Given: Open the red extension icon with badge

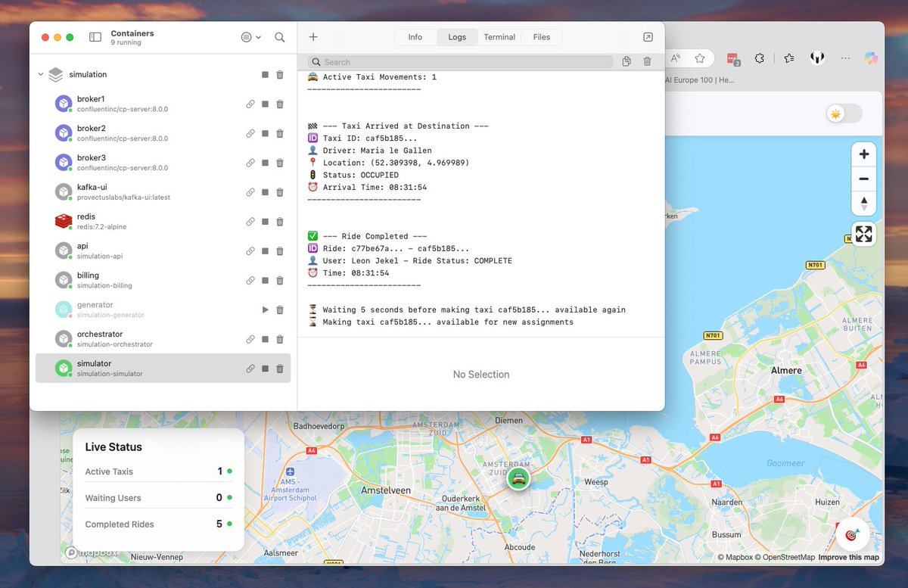Looking at the screenshot, I should point(732,58).
